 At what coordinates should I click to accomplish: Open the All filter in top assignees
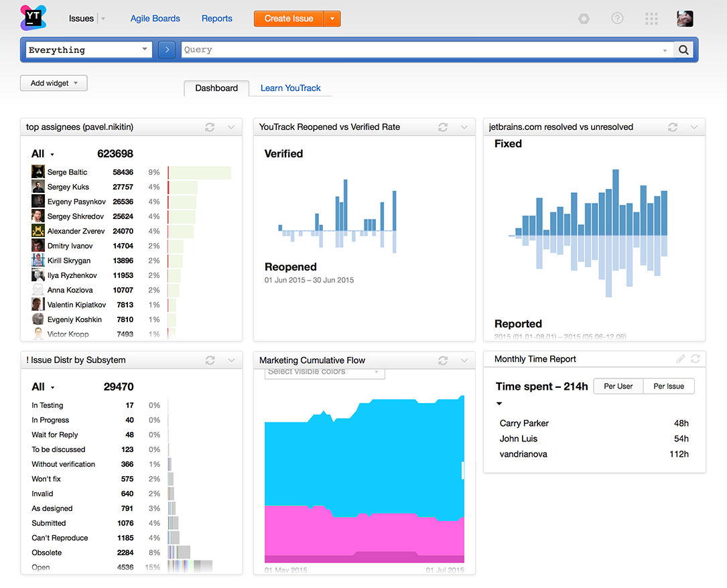point(43,154)
